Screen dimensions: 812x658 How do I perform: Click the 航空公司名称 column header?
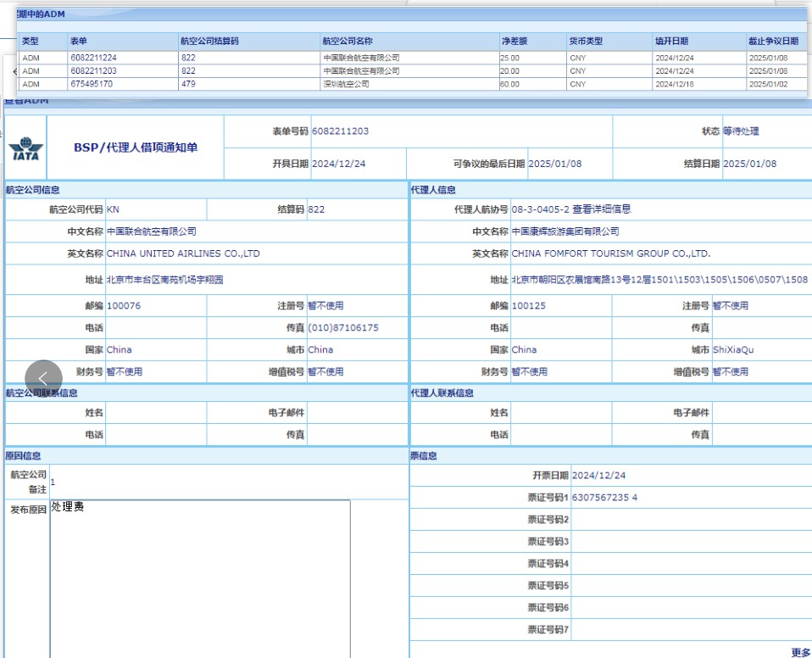348,42
